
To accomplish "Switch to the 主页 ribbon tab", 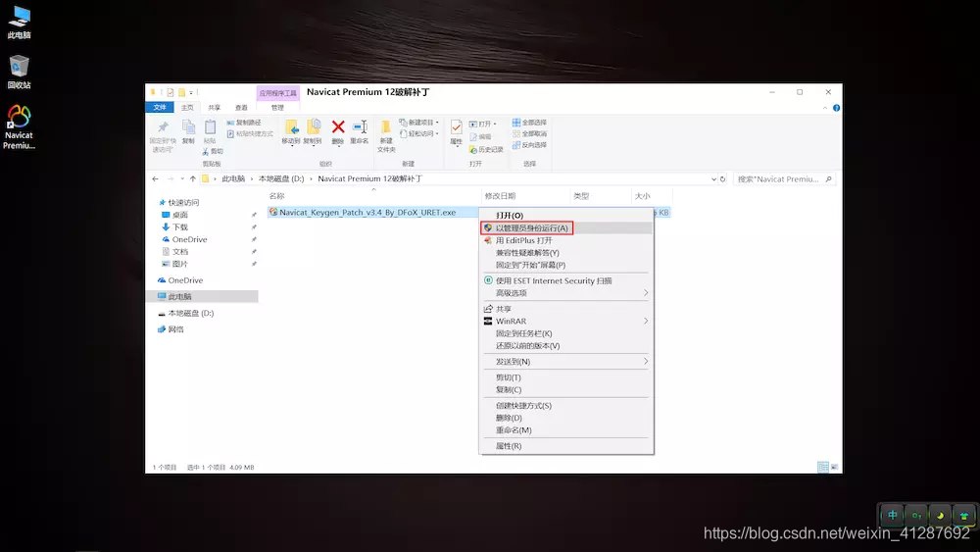I will pos(187,108).
